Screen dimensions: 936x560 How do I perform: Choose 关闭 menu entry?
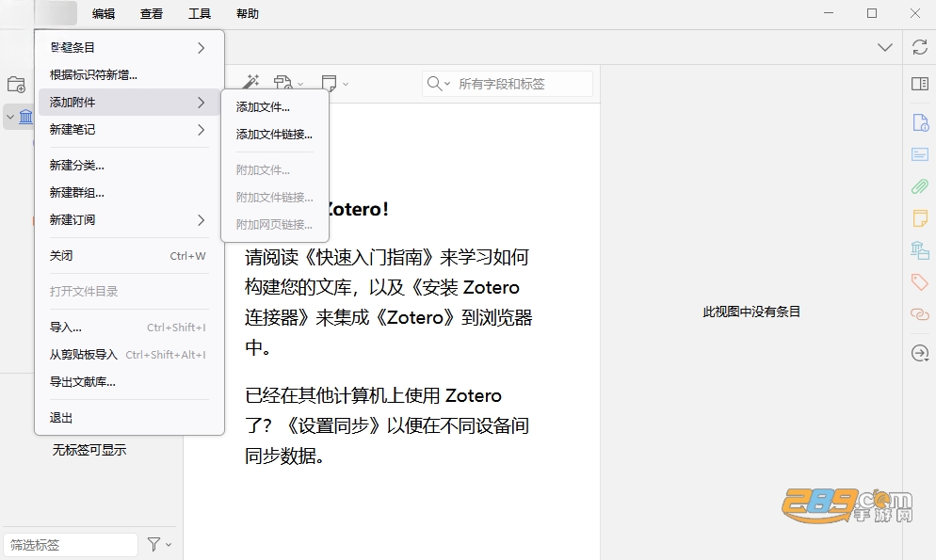pos(130,256)
